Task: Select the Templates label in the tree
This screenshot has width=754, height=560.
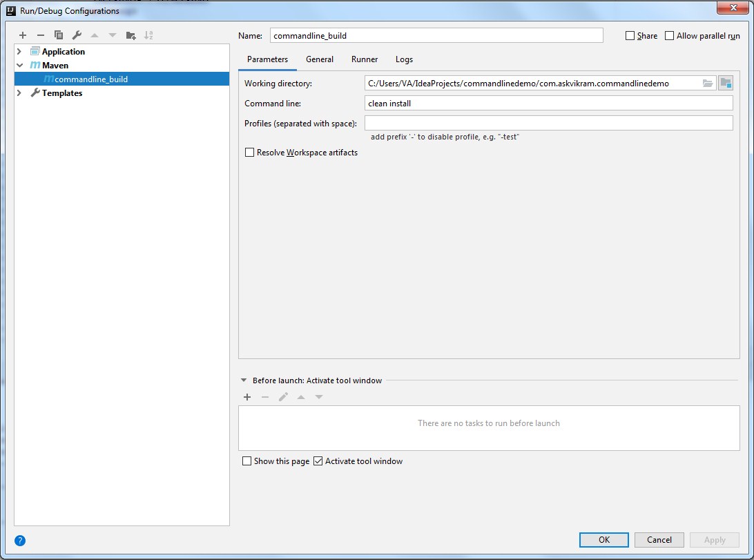Action: tap(62, 93)
